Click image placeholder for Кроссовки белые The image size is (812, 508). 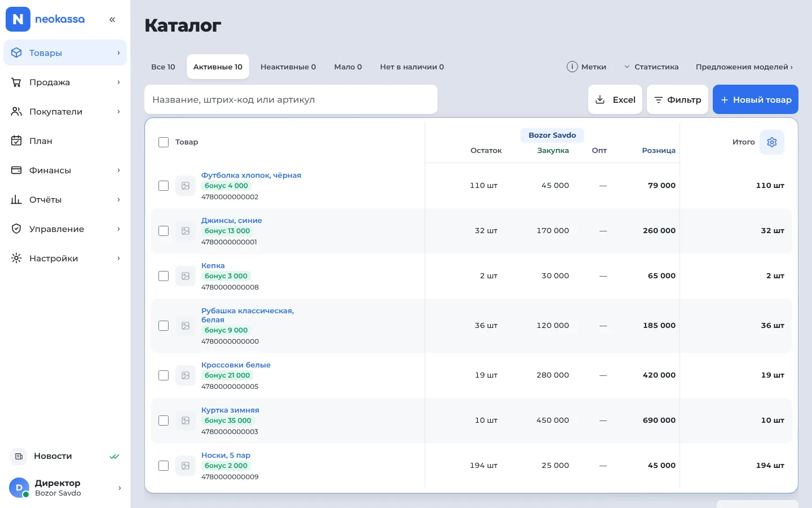(x=186, y=375)
